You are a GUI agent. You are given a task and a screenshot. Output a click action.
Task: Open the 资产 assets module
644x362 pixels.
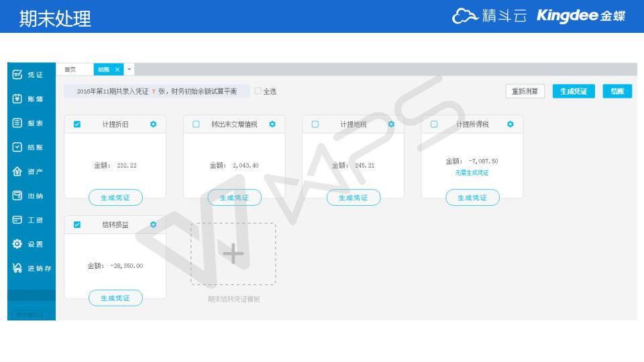[x=28, y=172]
